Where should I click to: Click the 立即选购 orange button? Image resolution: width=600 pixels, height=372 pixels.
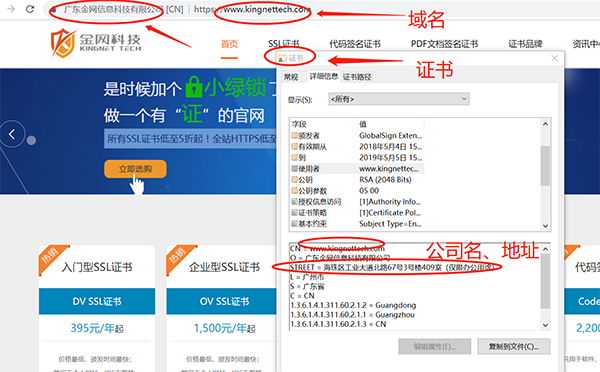point(135,169)
